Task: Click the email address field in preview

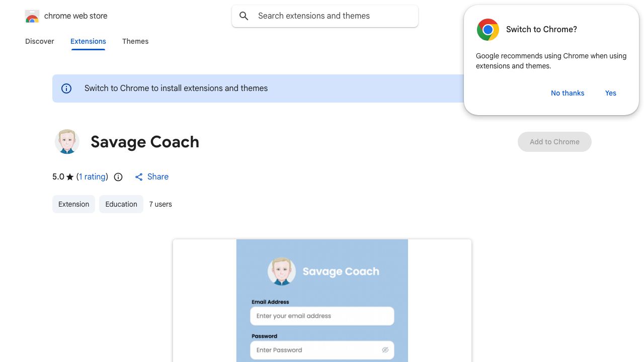Action: click(x=322, y=316)
